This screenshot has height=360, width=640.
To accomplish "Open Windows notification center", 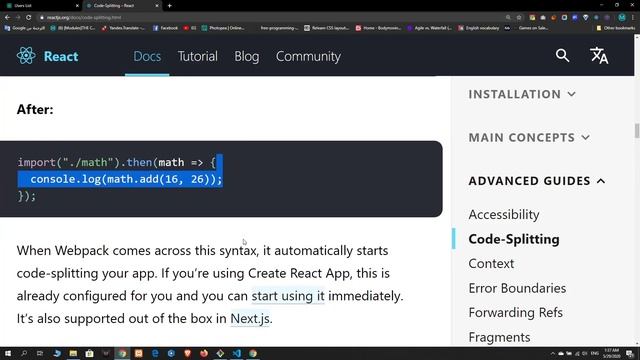I will click(630, 354).
